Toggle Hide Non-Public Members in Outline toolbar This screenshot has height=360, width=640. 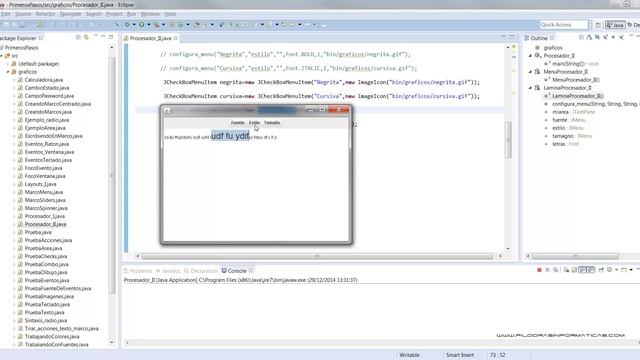613,38
